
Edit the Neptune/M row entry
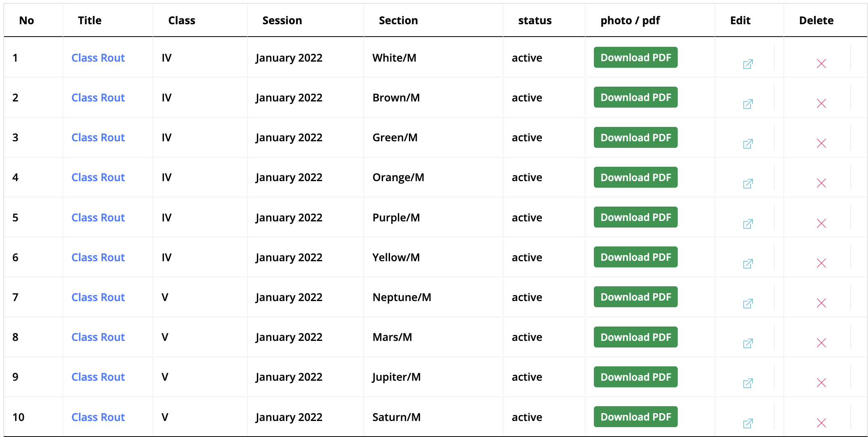(x=748, y=304)
